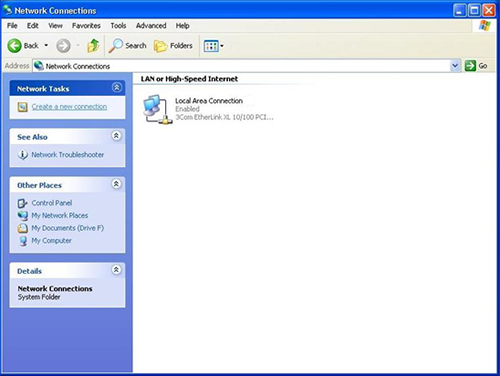Open the Tools menu
This screenshot has height=376, width=500.
[x=118, y=26]
